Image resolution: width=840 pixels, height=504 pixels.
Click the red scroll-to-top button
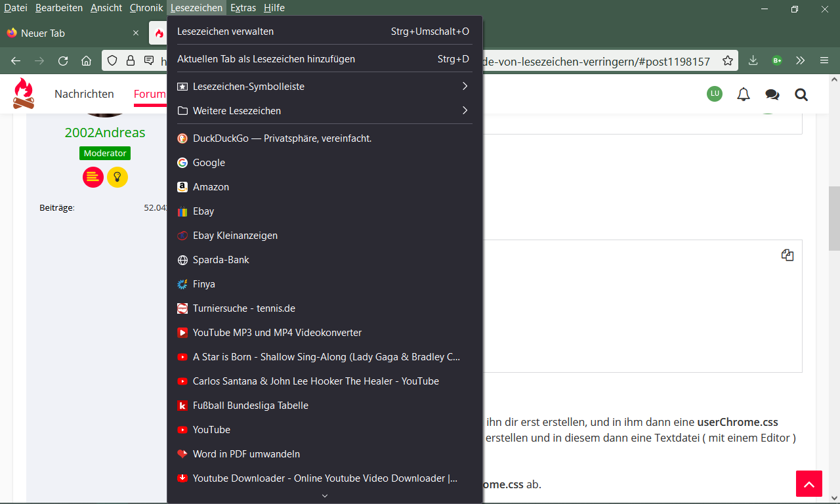click(x=808, y=484)
